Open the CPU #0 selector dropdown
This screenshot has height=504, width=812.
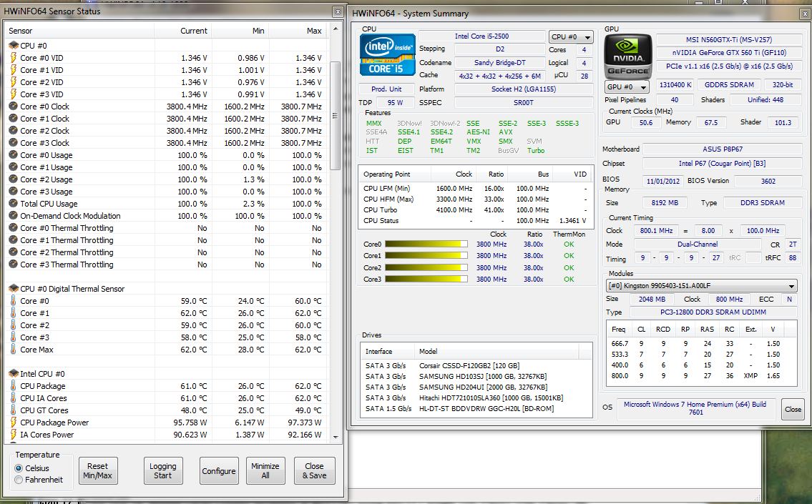tap(571, 36)
